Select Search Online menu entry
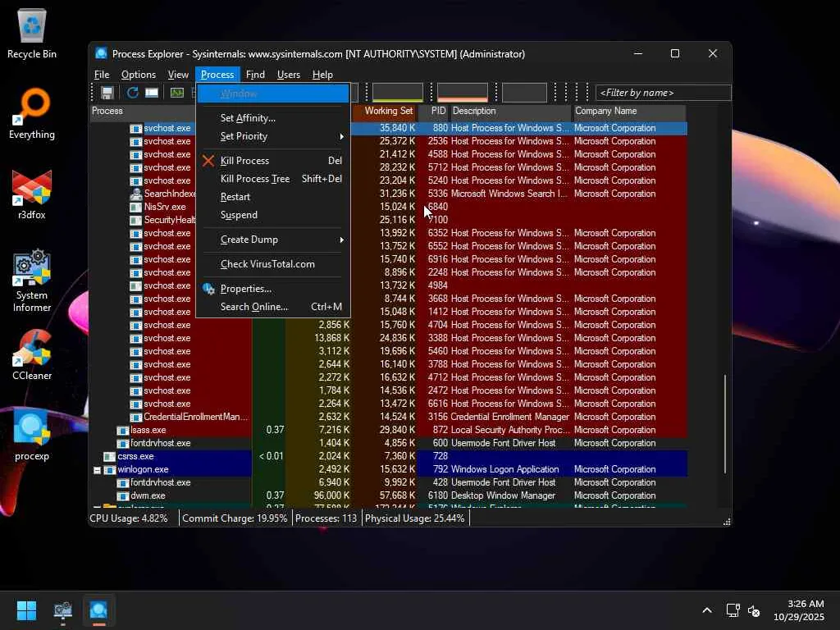Screen dimensions: 840x630 (273, 307)
